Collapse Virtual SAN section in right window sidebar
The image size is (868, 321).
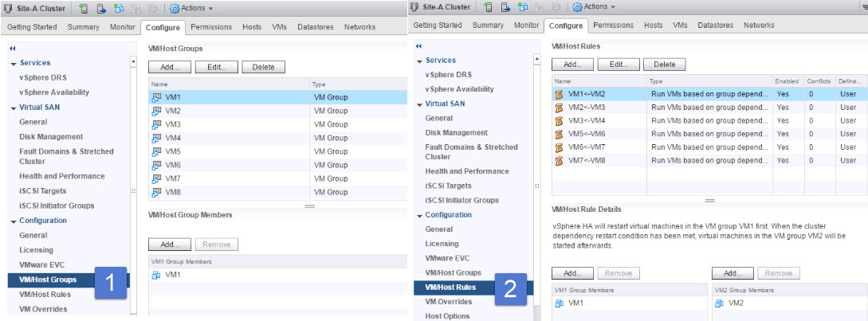click(419, 104)
